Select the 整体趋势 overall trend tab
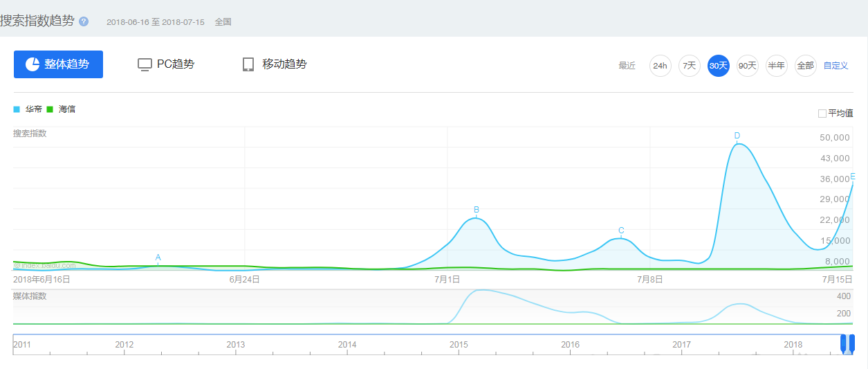 [x=58, y=64]
